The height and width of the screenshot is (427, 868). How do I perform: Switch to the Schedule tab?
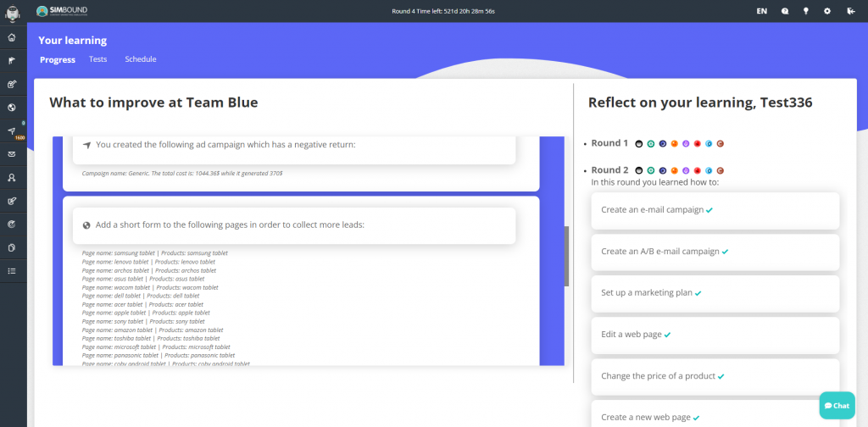click(x=140, y=59)
